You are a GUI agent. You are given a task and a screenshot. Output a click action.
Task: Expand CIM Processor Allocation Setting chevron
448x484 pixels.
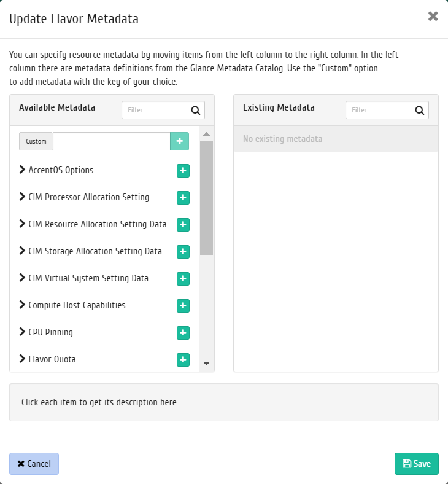[23, 197]
